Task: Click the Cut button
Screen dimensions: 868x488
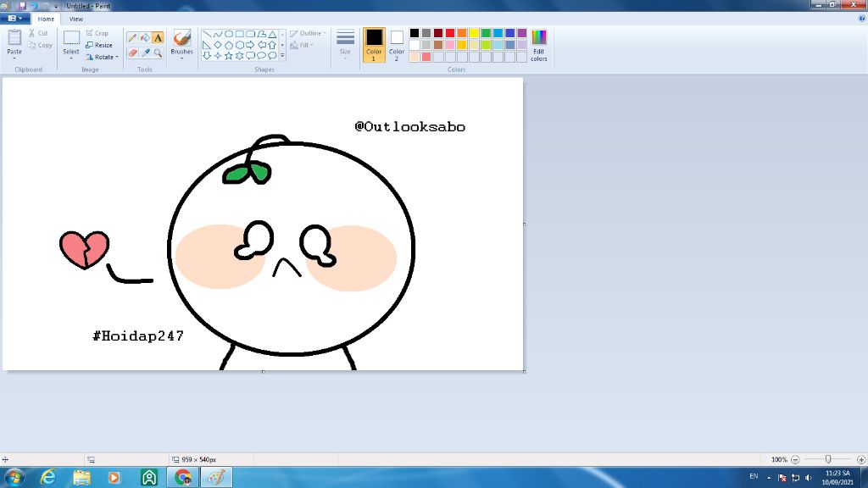Action: pyautogui.click(x=38, y=33)
